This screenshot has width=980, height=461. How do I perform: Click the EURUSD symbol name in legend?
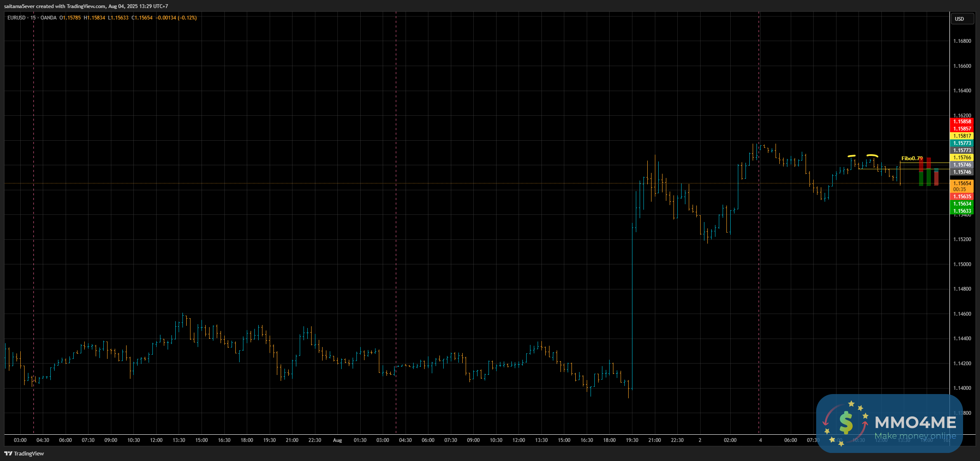[x=17, y=18]
